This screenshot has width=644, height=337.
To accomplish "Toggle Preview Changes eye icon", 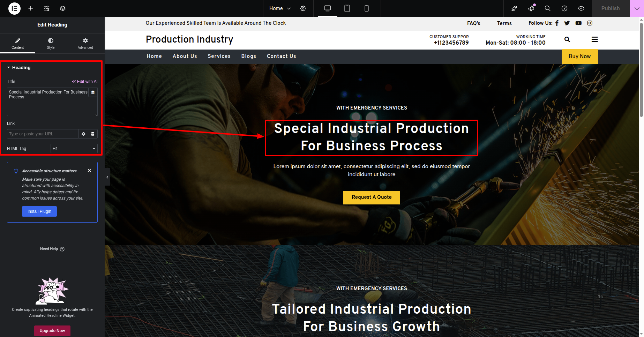I will pos(581,8).
